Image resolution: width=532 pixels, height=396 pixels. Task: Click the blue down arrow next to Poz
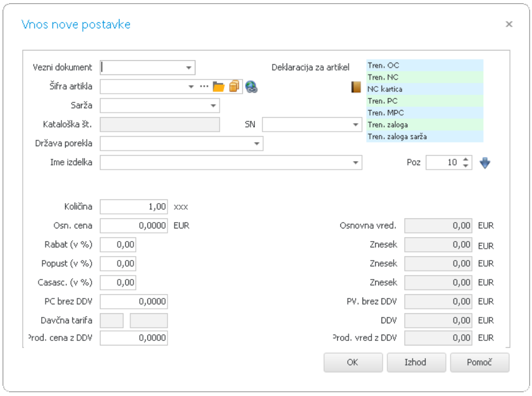[x=485, y=163]
